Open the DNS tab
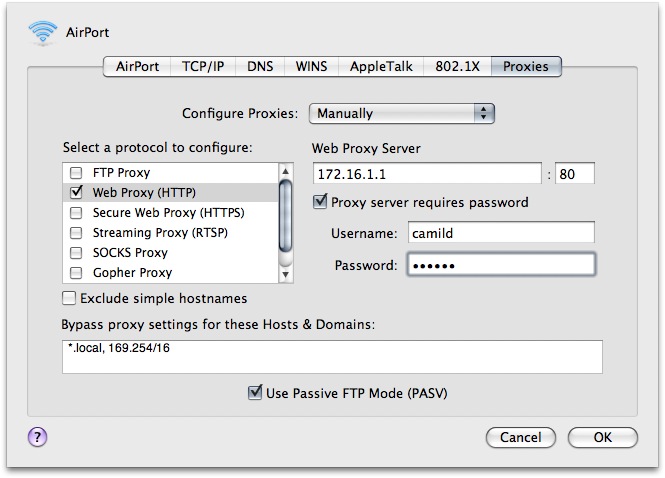Image resolution: width=665 pixels, height=478 pixels. click(x=260, y=67)
